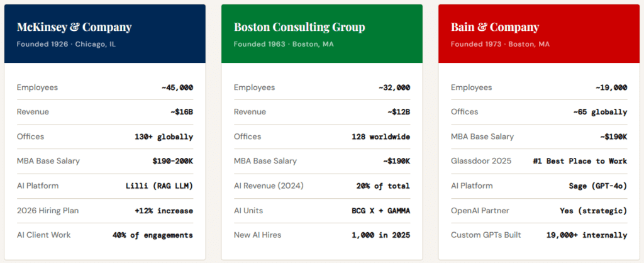Click McKinsey's "2026 Hiring Plan" row label
Screen dimensions: 644x263
(x=48, y=210)
